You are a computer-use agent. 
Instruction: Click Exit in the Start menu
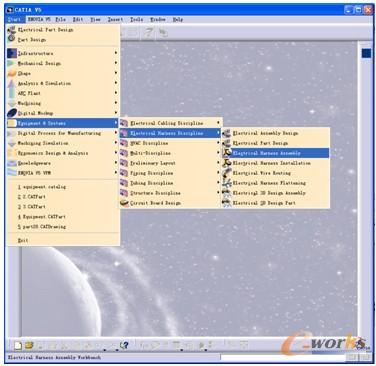23,240
